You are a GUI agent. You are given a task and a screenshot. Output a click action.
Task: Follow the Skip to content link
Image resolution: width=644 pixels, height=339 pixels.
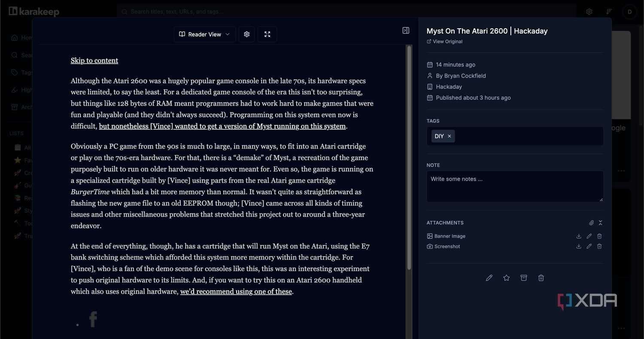pyautogui.click(x=94, y=61)
